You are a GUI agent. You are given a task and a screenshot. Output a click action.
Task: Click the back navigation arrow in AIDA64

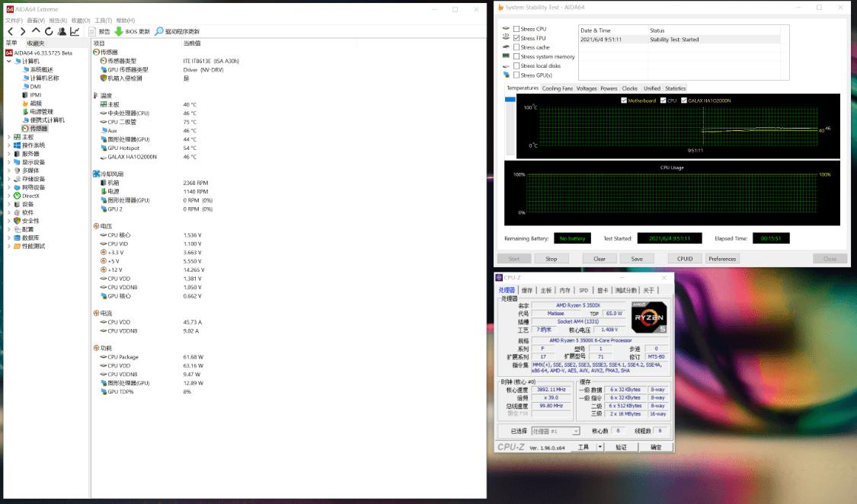[9, 32]
